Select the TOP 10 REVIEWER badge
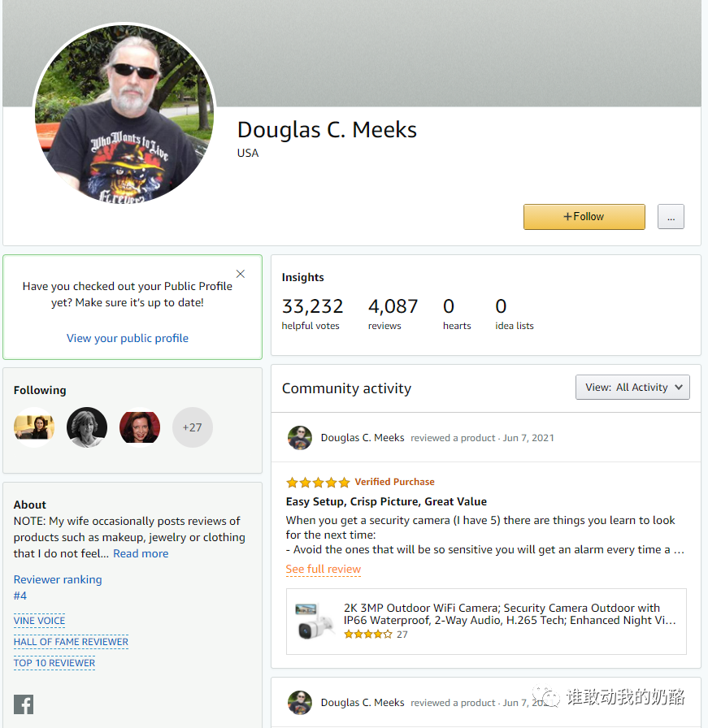Screen dimensions: 708x728 tap(54, 663)
